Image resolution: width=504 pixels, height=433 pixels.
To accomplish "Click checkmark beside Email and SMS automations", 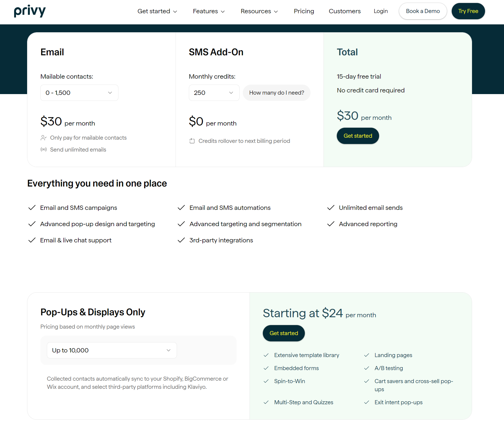I will pyautogui.click(x=181, y=208).
